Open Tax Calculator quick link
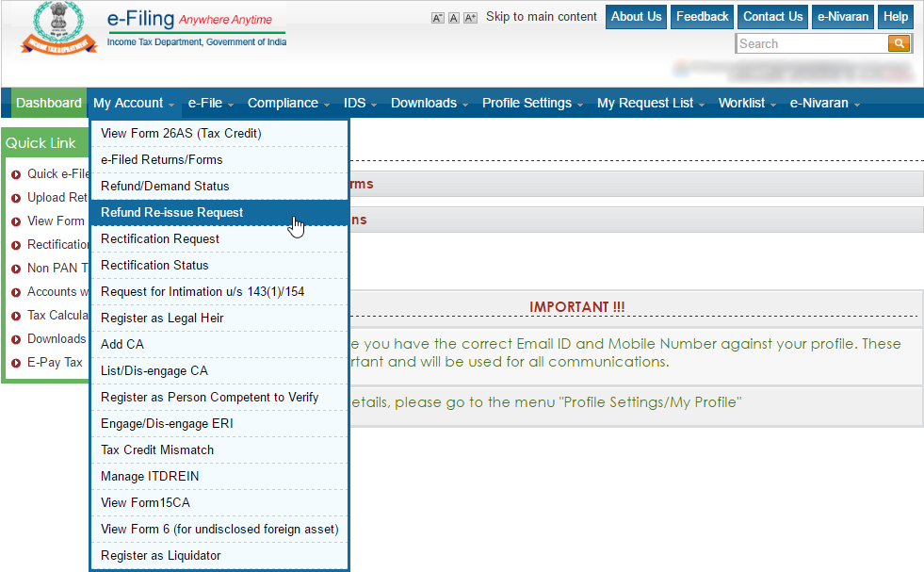The image size is (924, 572). [57, 316]
